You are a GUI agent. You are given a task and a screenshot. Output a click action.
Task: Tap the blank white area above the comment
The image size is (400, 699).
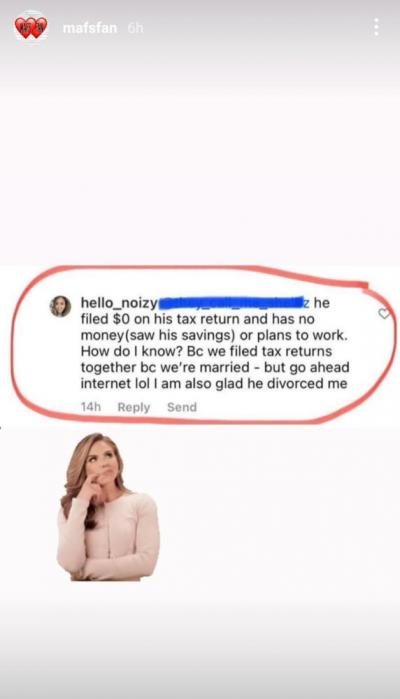(x=200, y=169)
